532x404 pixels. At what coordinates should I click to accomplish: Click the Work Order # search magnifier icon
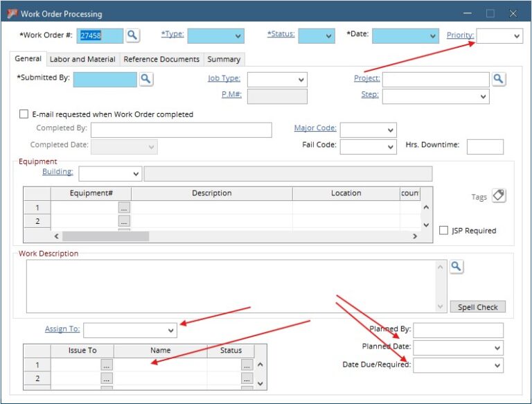133,35
